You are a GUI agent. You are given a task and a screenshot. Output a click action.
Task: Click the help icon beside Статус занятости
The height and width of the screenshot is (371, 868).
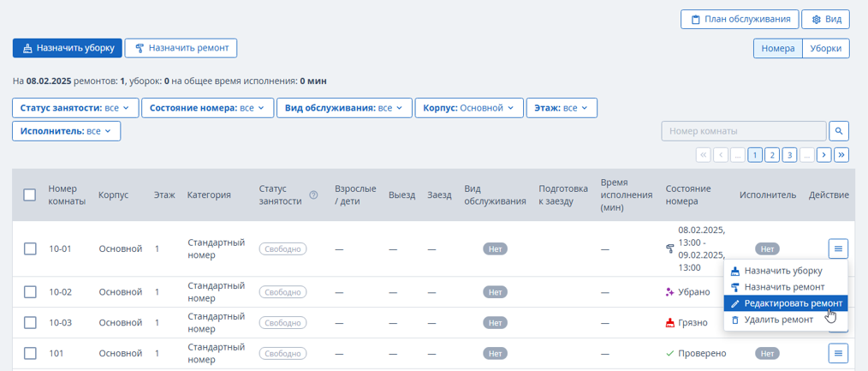pyautogui.click(x=313, y=194)
